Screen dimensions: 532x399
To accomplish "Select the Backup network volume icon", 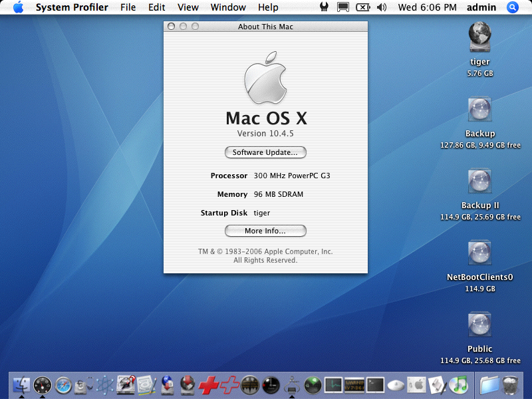I will [479, 109].
